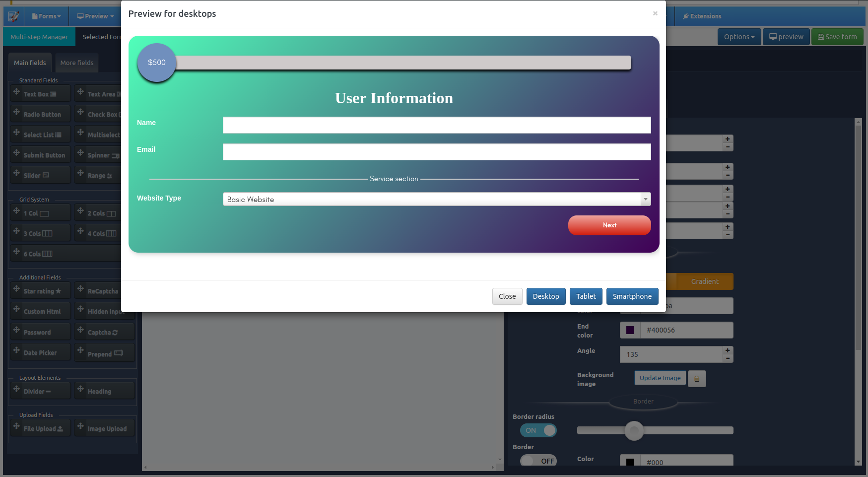Open the Preview dropdown menu
The image size is (868, 477).
pyautogui.click(x=94, y=16)
